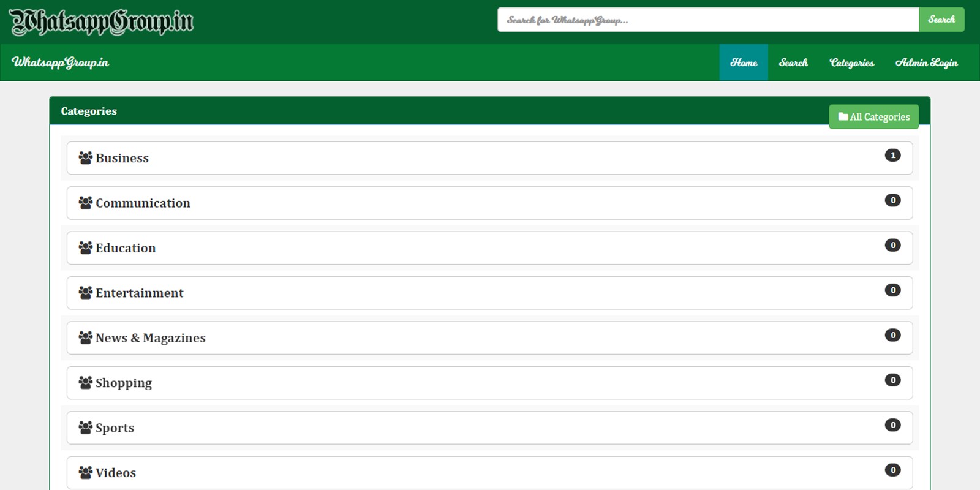Click the group icon beside Shopping
980x490 pixels.
(86, 383)
